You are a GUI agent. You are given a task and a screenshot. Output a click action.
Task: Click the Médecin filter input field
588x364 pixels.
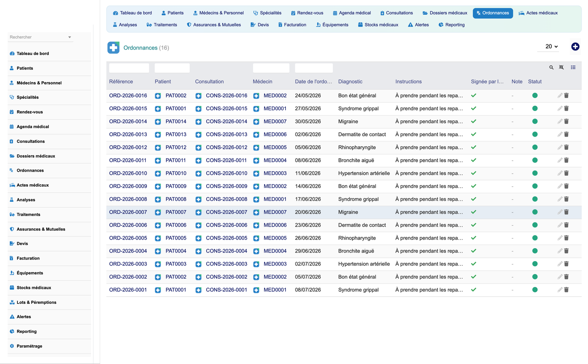pyautogui.click(x=271, y=68)
